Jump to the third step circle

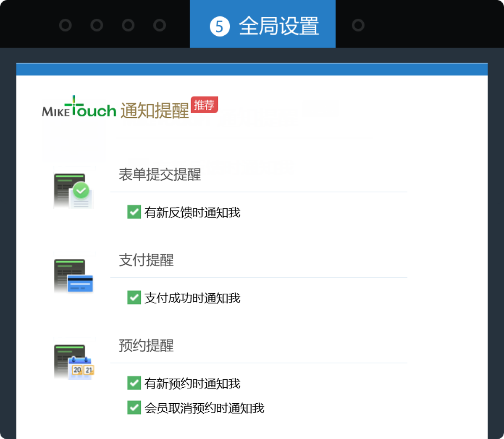click(x=128, y=25)
